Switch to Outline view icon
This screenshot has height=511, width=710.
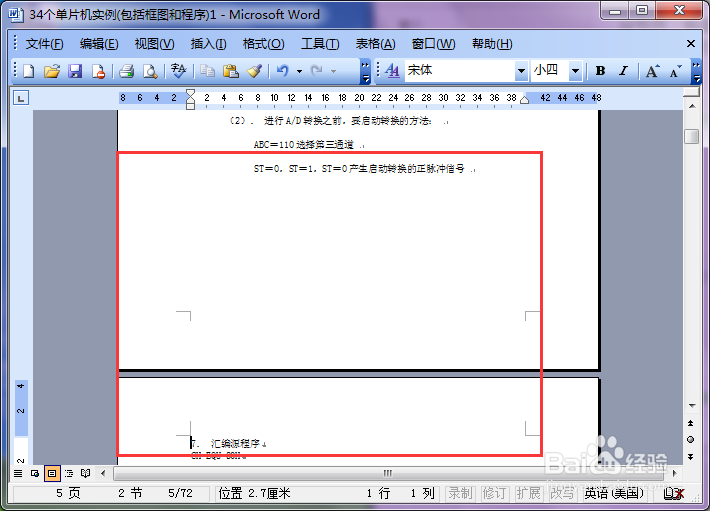click(69, 473)
